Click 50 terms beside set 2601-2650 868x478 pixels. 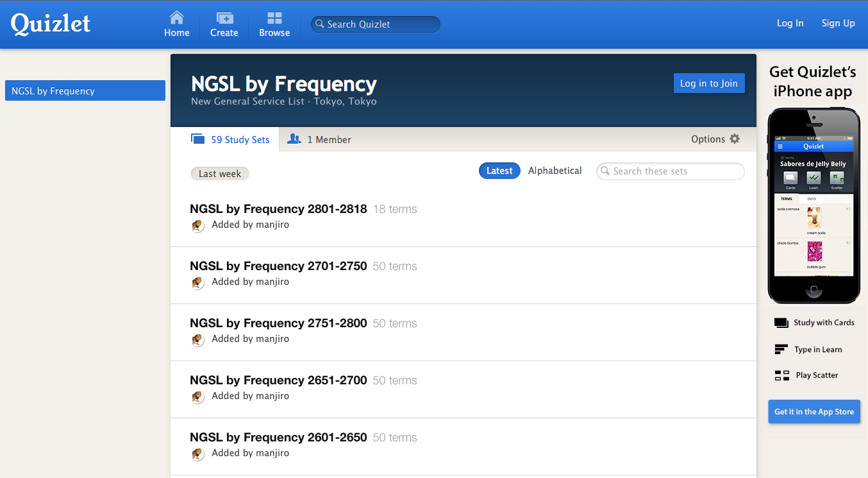click(395, 438)
